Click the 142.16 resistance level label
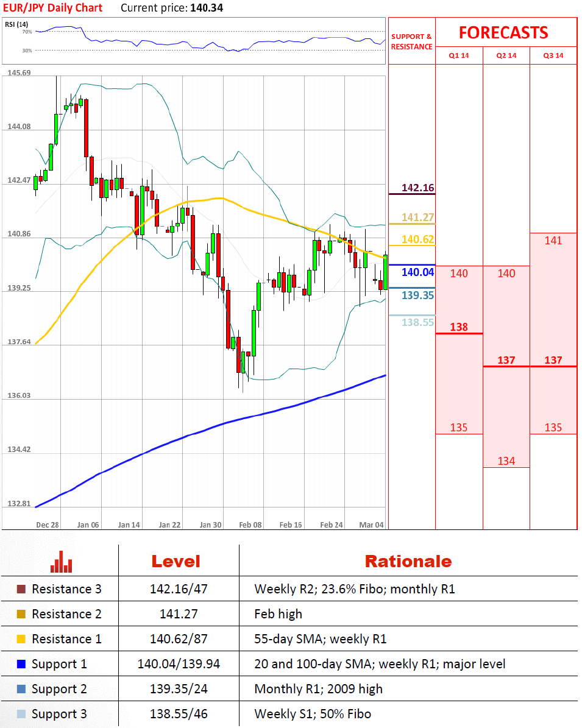This screenshot has width=582, height=728. 418,188
